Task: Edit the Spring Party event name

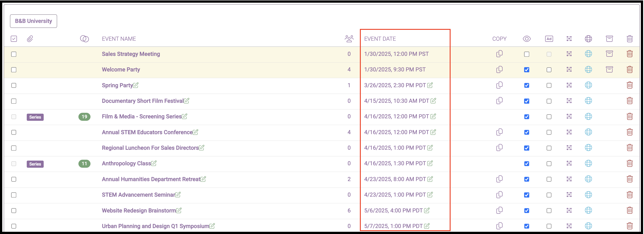Action: click(x=136, y=85)
